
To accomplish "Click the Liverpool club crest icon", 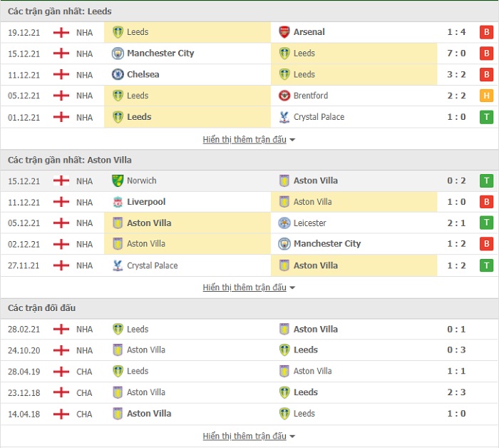I will point(118,202).
